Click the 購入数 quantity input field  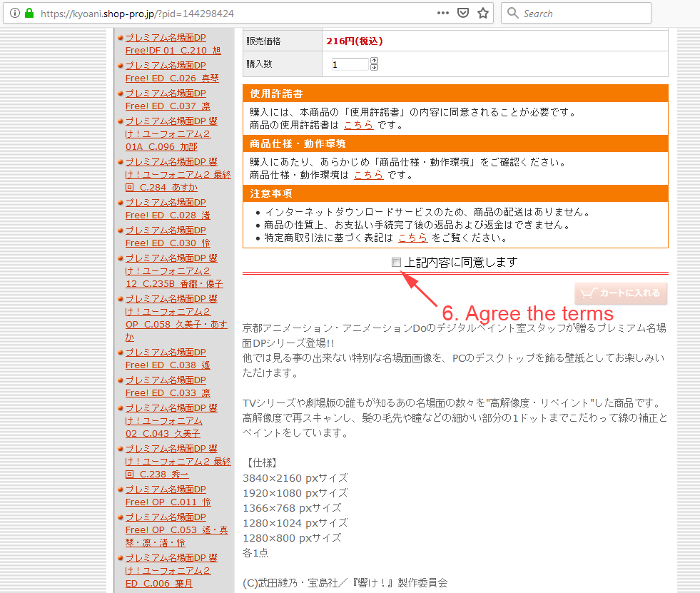(x=350, y=64)
